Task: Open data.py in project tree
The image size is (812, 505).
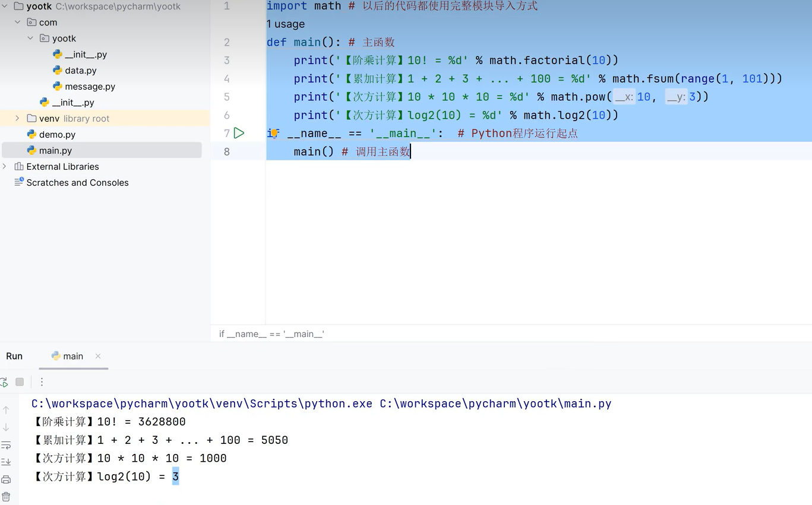Action: [x=74, y=71]
